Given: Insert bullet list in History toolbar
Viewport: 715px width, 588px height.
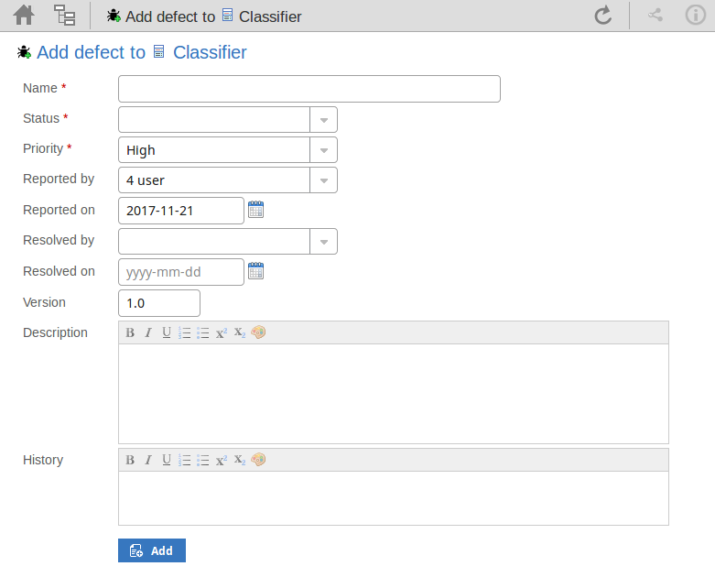Looking at the screenshot, I should point(203,460).
